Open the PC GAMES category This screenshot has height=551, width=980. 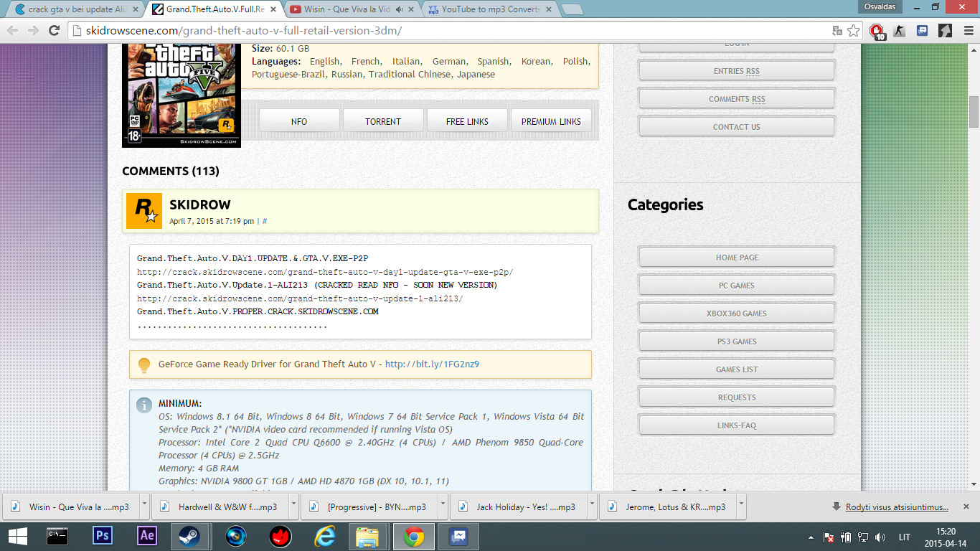(x=737, y=286)
